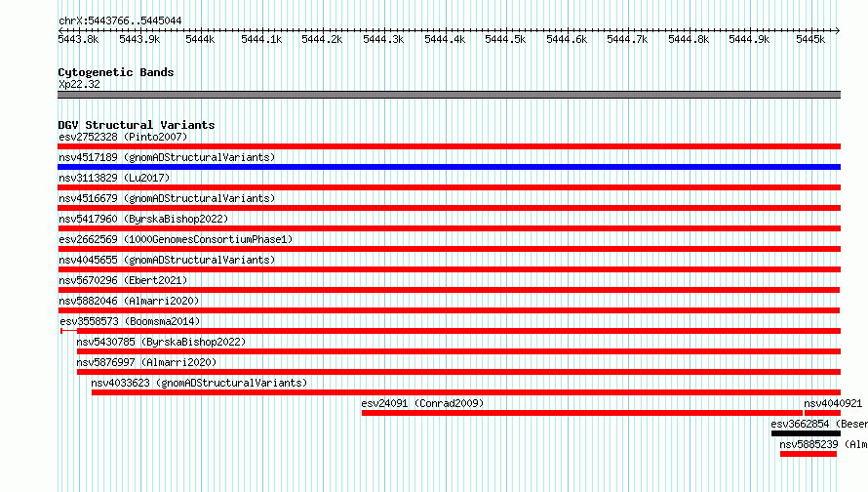Click the 5444.5k ruler tick label

(x=505, y=39)
